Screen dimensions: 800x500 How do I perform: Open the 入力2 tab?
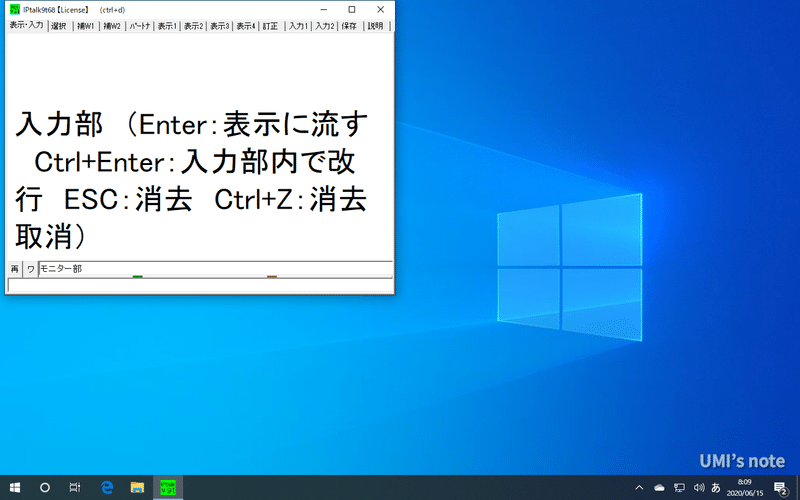325,26
